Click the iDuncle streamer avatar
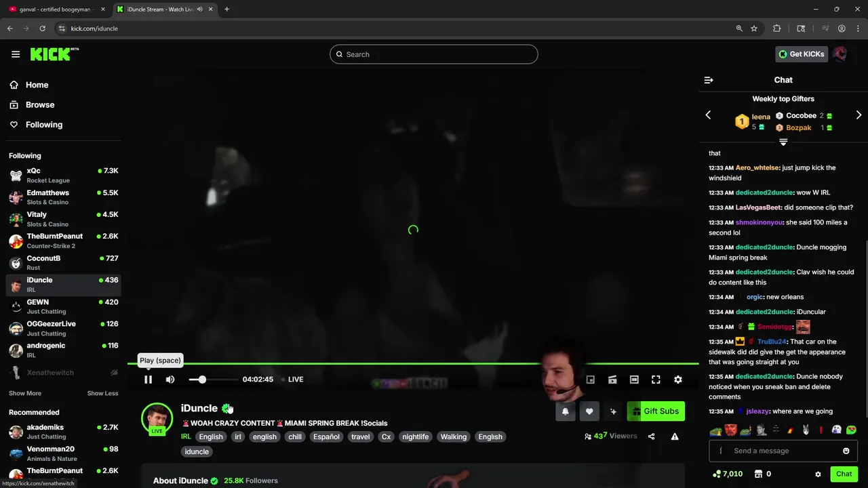 157,418
